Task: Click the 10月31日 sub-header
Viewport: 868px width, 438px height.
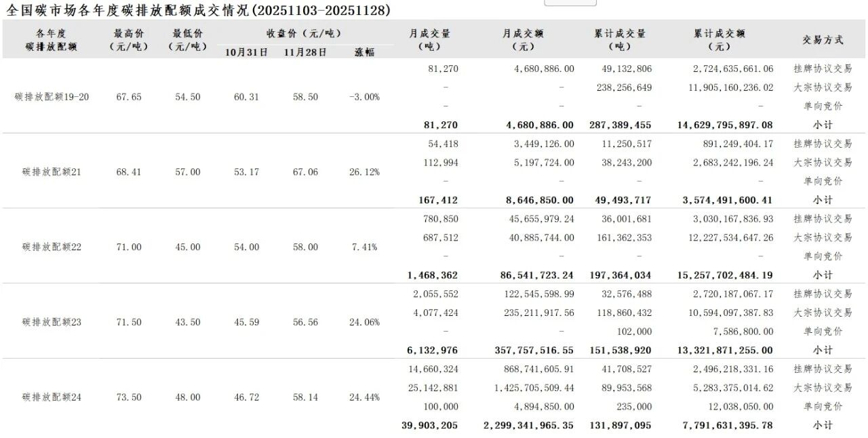Action: tap(246, 52)
